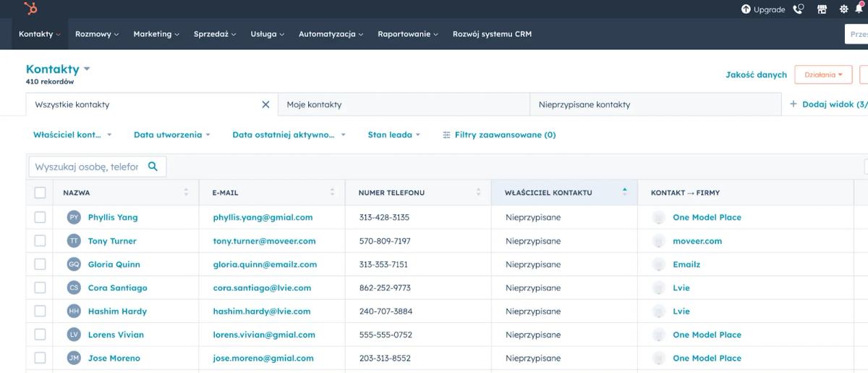868x373 pixels.
Task: Check the Cora Santiago row checkbox
Action: tap(40, 288)
